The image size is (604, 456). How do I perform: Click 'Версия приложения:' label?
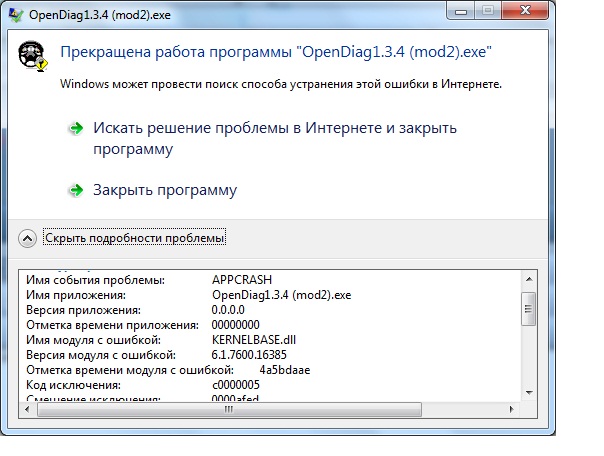click(84, 310)
